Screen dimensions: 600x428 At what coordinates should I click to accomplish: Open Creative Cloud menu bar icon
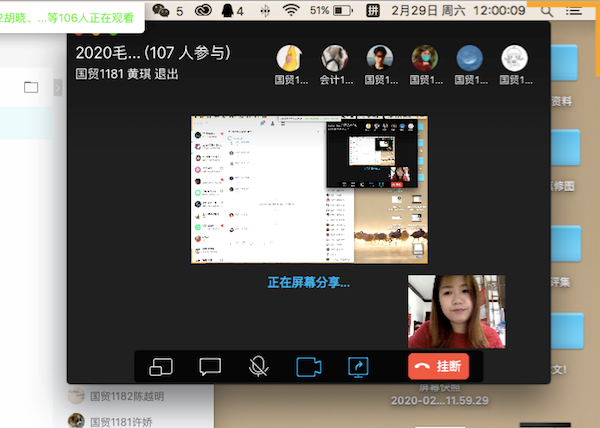[x=206, y=10]
